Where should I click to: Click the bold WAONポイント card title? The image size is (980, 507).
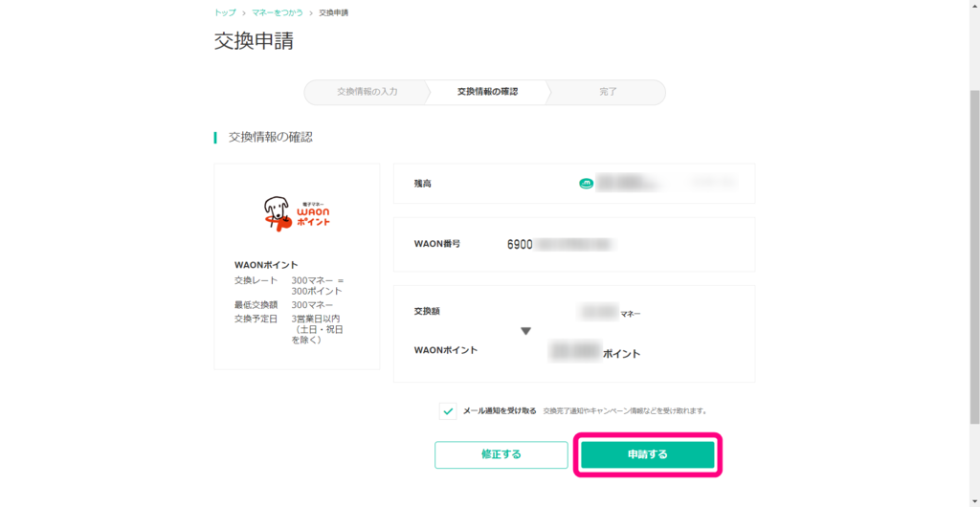coord(266,265)
